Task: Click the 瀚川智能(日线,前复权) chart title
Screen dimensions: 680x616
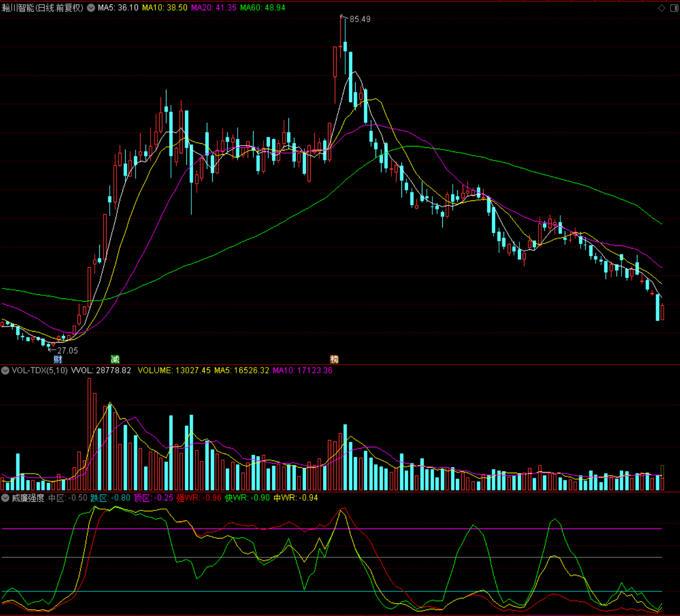Action: (x=43, y=8)
